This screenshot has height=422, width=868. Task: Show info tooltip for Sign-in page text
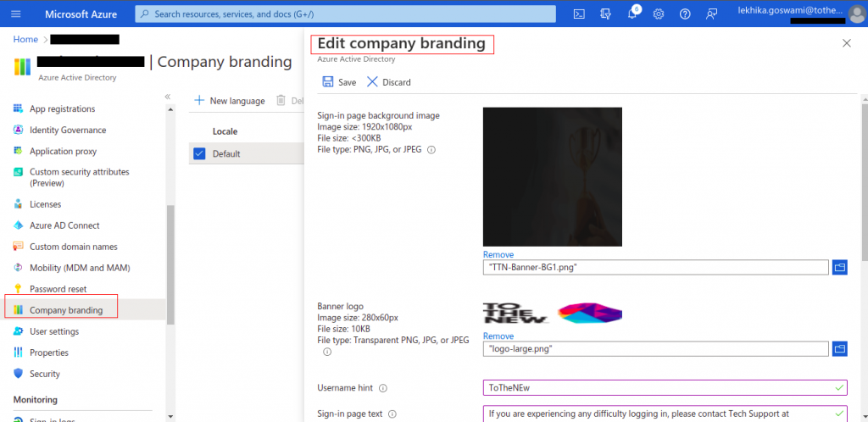[392, 414]
